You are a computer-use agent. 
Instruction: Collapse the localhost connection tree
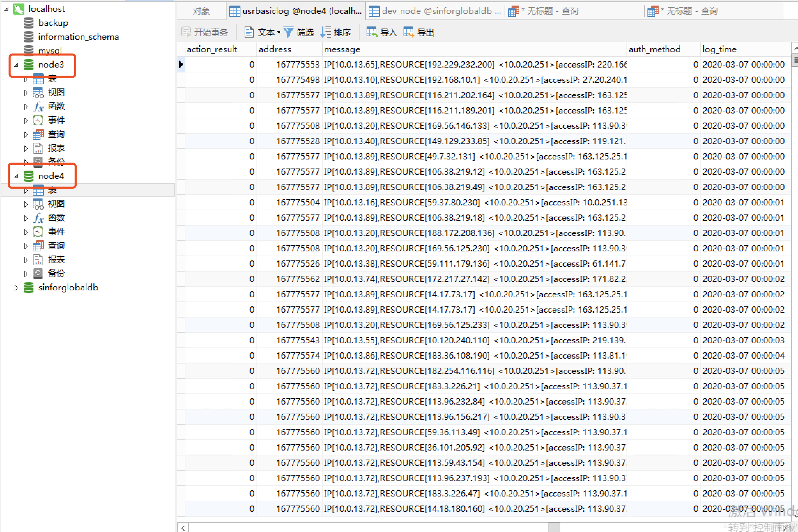(6, 9)
